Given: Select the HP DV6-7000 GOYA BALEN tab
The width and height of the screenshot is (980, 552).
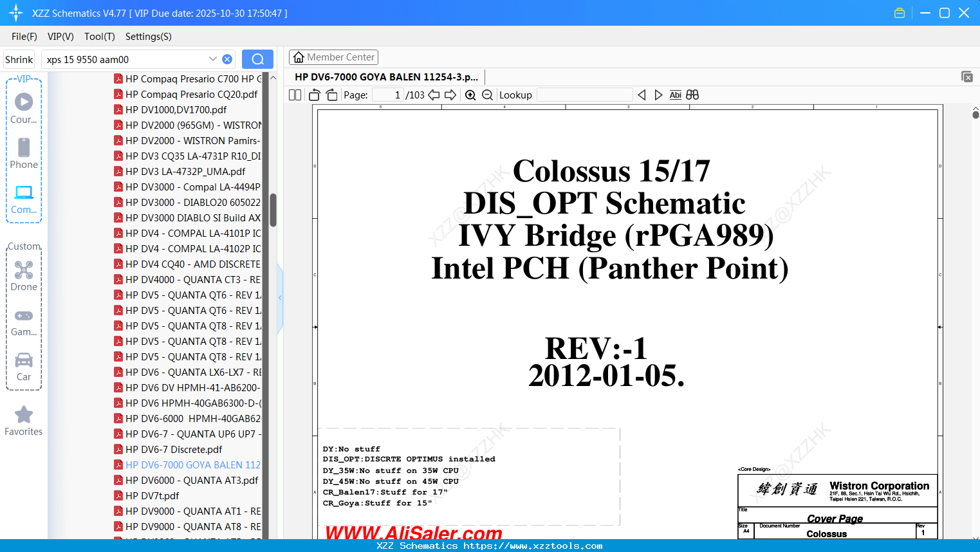Looking at the screenshot, I should [386, 77].
